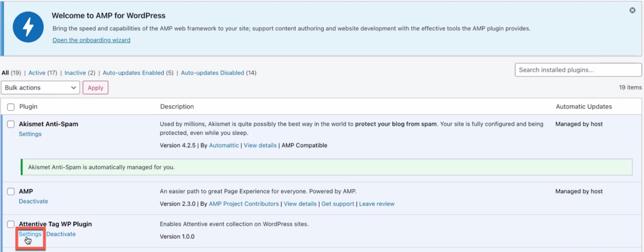Image resolution: width=644 pixels, height=252 pixels.
Task: Click the 19 items count text
Action: point(630,88)
